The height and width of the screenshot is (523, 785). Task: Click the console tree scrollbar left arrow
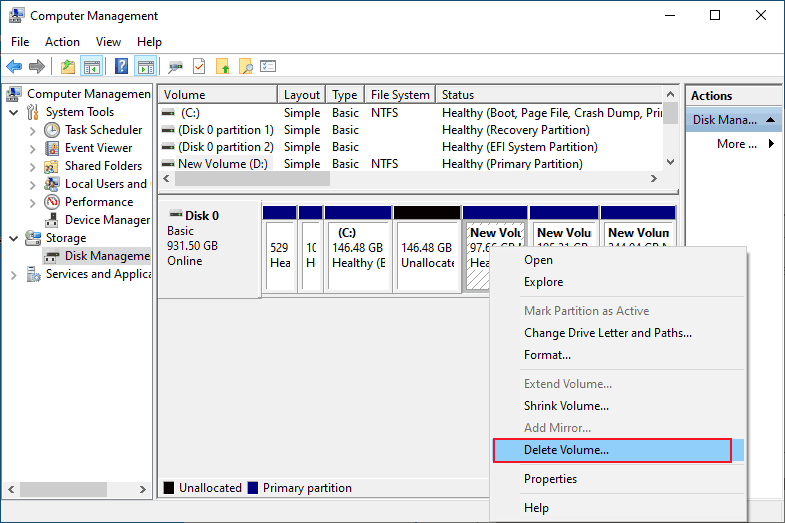pyautogui.click(x=11, y=489)
